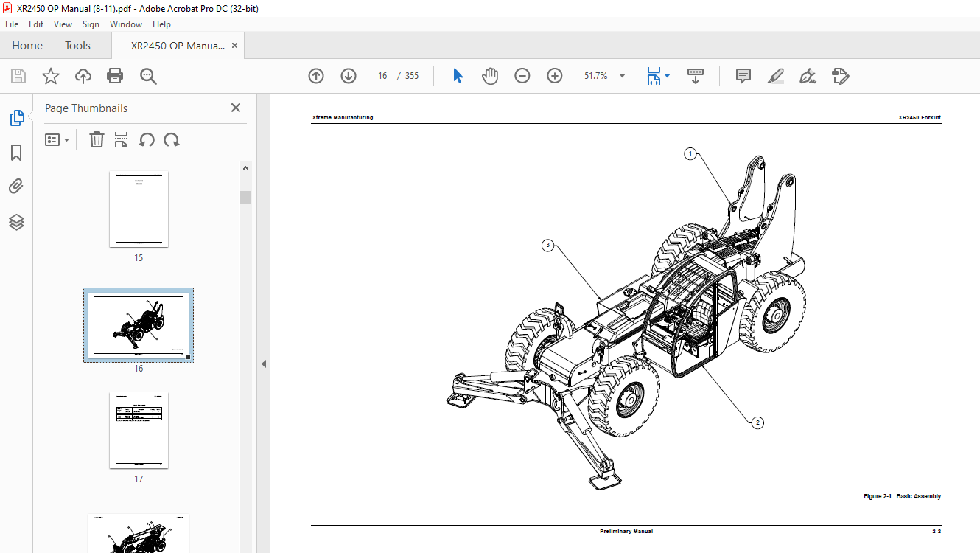Add a comment note icon
This screenshot has height=553, width=980.
pos(743,76)
